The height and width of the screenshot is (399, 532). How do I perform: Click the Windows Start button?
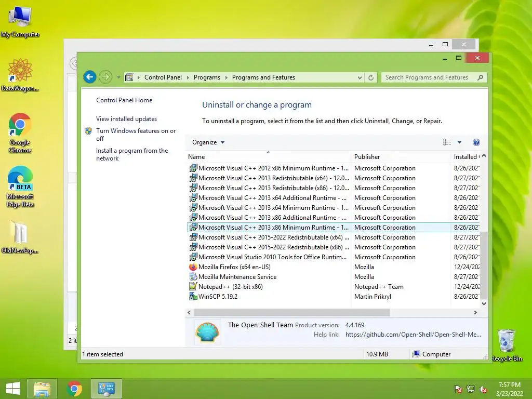pyautogui.click(x=13, y=389)
